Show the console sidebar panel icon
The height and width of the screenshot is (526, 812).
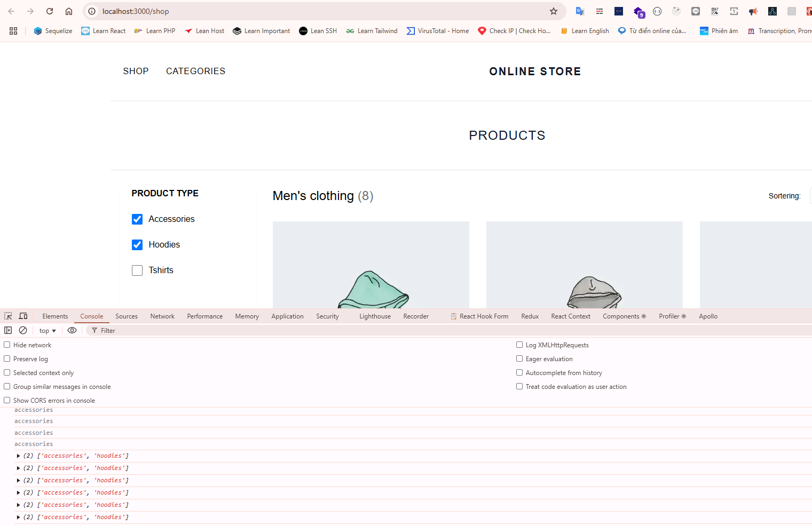pyautogui.click(x=8, y=330)
